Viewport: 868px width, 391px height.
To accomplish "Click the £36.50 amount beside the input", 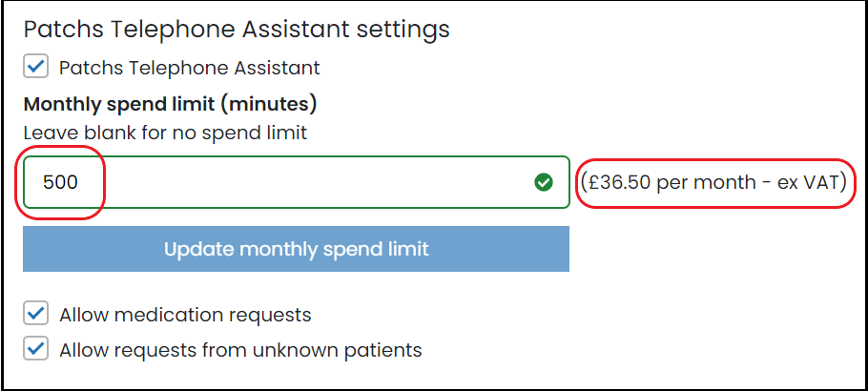I will (619, 182).
